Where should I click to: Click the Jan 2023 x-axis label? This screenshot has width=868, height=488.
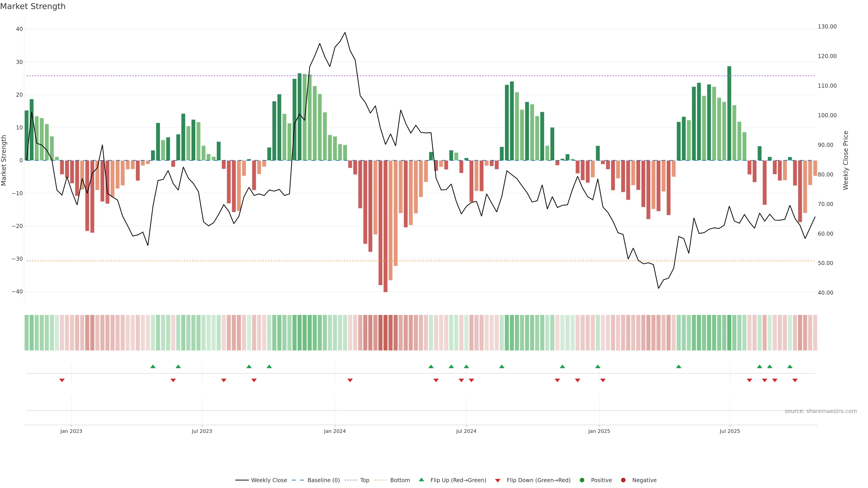(71, 431)
